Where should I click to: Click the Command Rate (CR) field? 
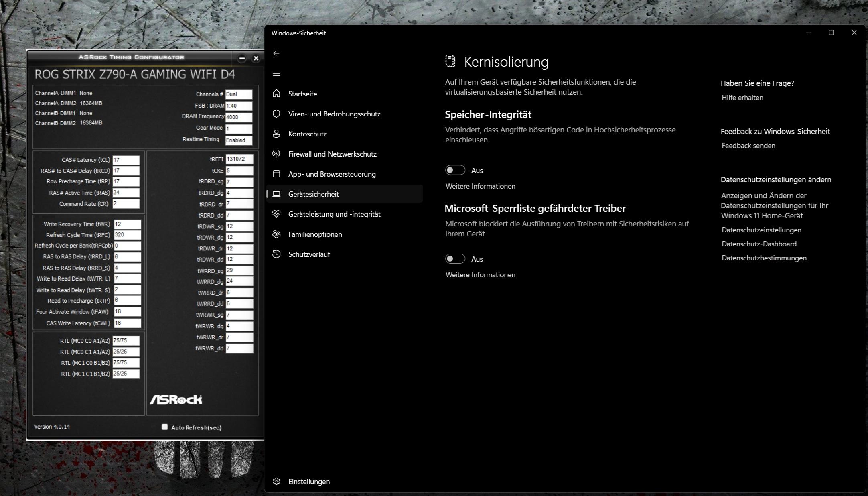(x=126, y=203)
